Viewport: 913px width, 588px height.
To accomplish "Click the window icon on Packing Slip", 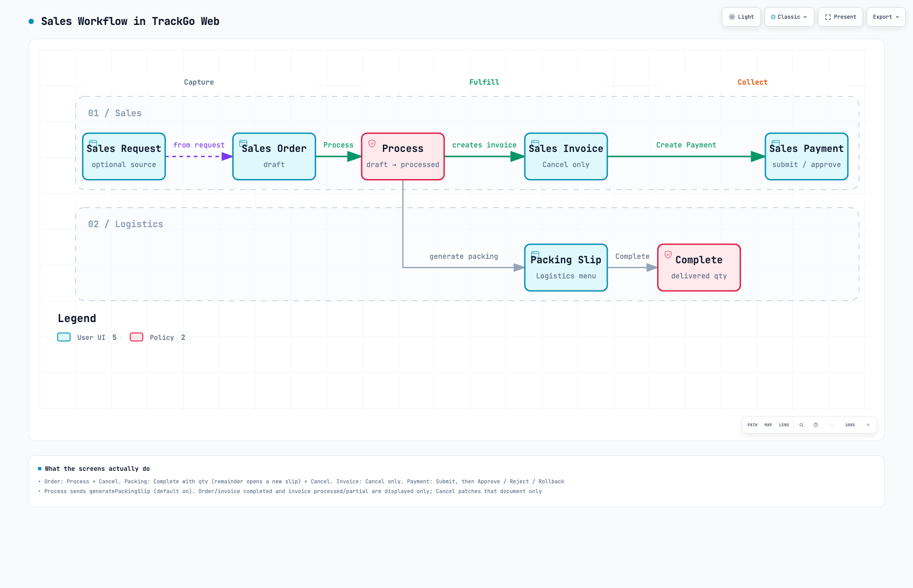I will pyautogui.click(x=535, y=254).
